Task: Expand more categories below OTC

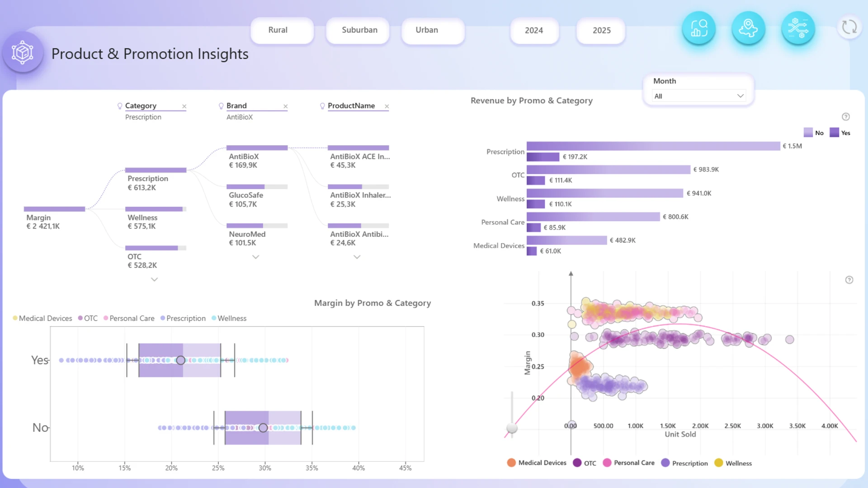Action: [154, 279]
